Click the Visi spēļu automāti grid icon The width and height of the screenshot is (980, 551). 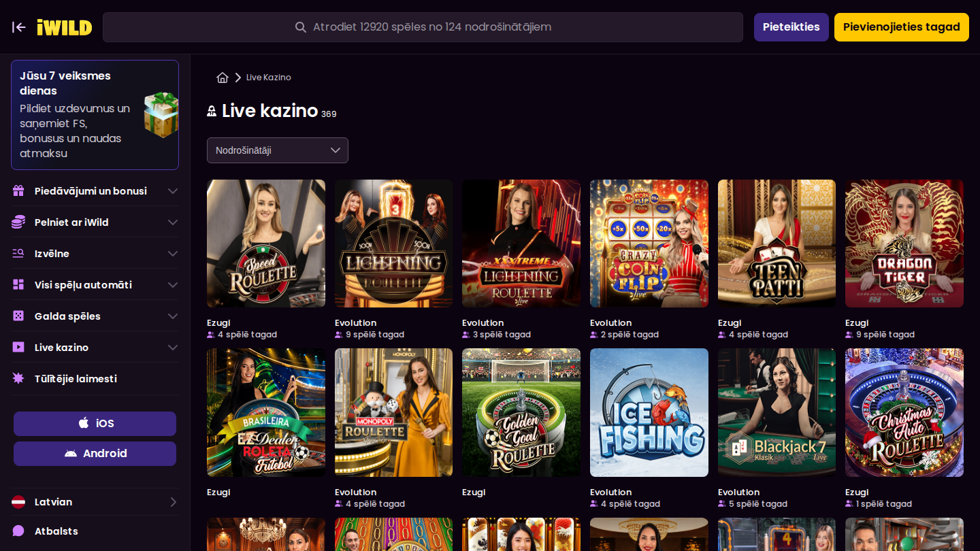(x=18, y=285)
